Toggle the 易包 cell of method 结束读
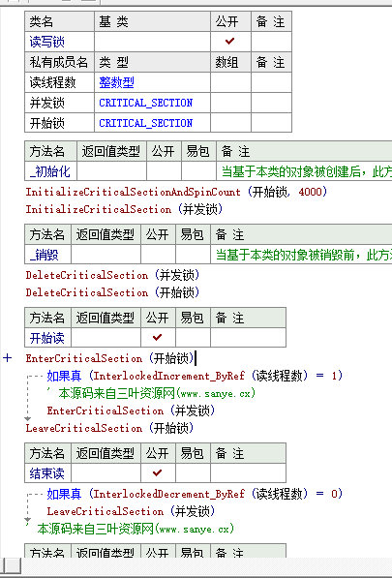Screen dimensions: 392x578 click(193, 472)
